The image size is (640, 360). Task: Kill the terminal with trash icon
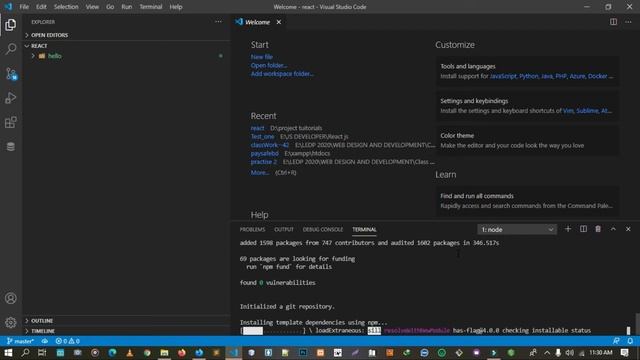[x=598, y=229]
